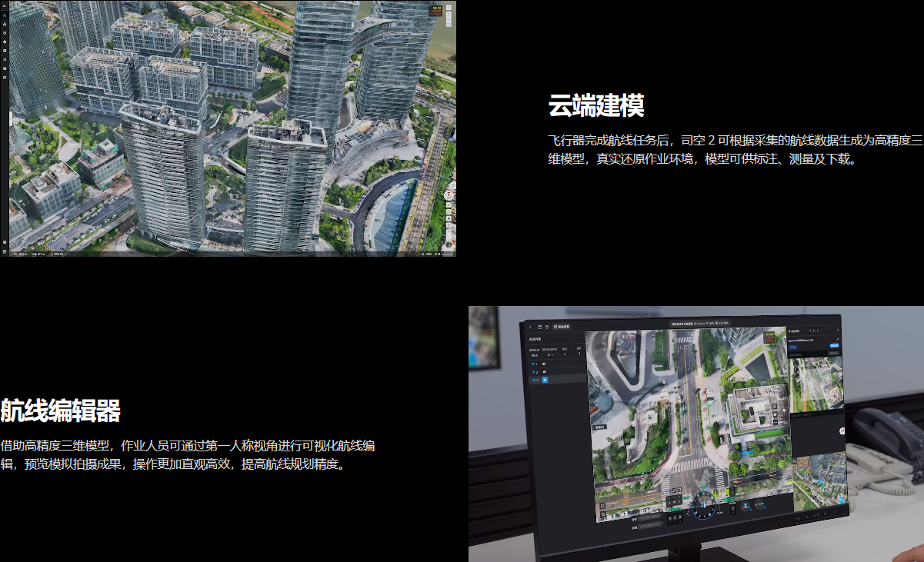This screenshot has width=924, height=562.
Task: Click the save icon in route editor toolbar
Action: pos(540,326)
